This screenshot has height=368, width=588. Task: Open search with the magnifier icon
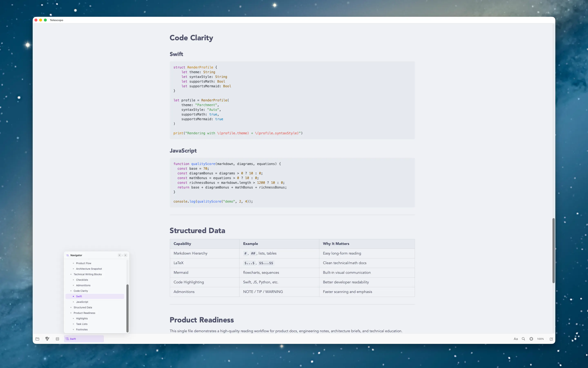(523, 339)
